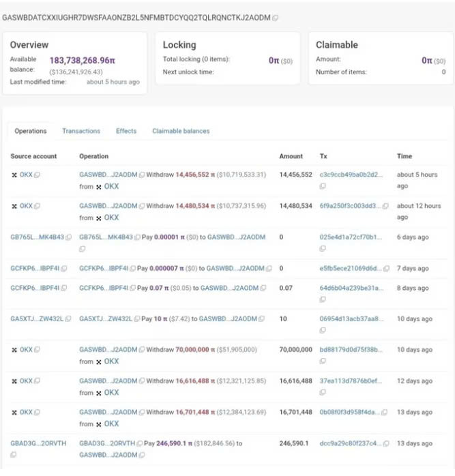Copy OKX source account in 14,456,552 row
The width and height of the screenshot is (455, 476).
(x=37, y=175)
